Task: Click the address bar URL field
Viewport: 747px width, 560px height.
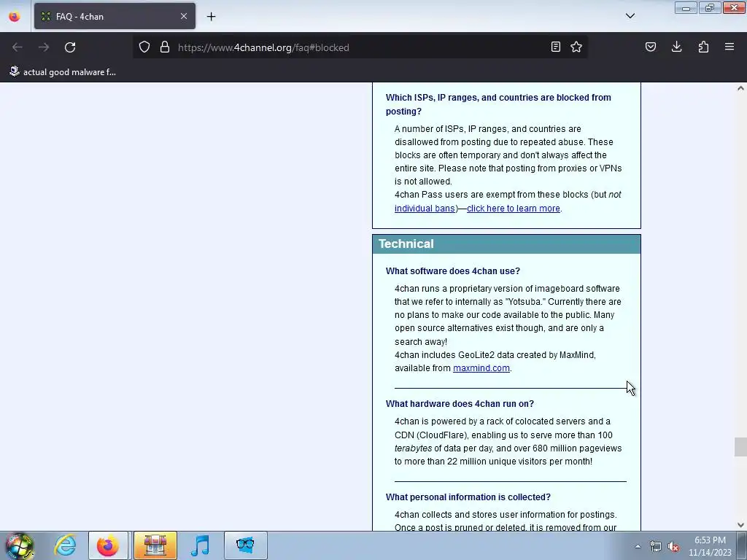Action: (362, 47)
